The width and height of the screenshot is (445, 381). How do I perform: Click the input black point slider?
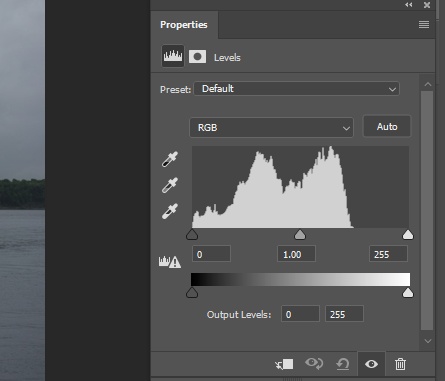pyautogui.click(x=192, y=234)
